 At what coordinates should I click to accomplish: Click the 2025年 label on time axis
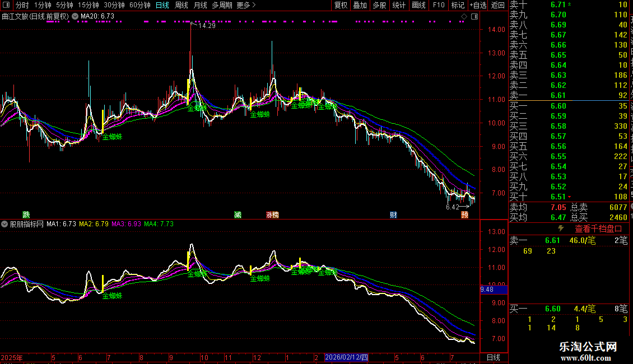coord(12,357)
